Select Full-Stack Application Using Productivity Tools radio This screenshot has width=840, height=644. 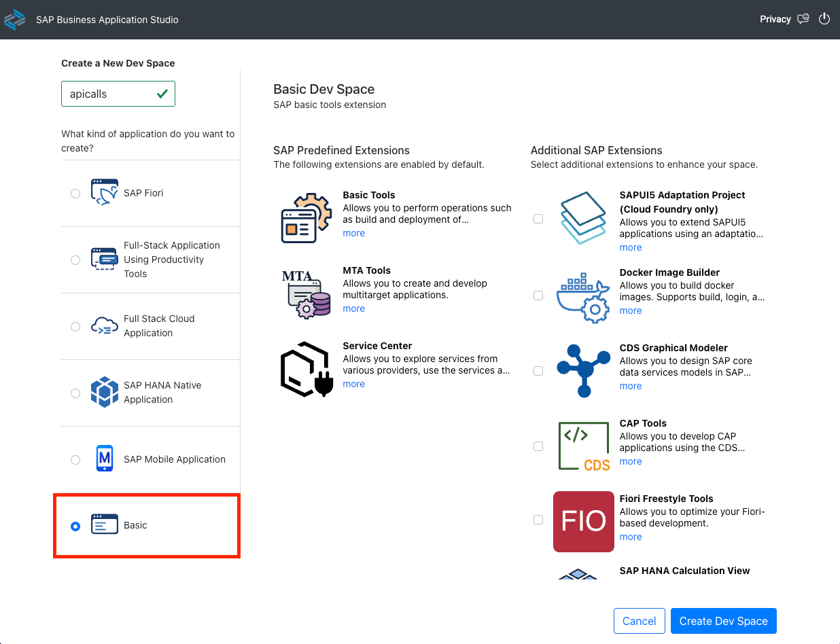click(x=75, y=260)
